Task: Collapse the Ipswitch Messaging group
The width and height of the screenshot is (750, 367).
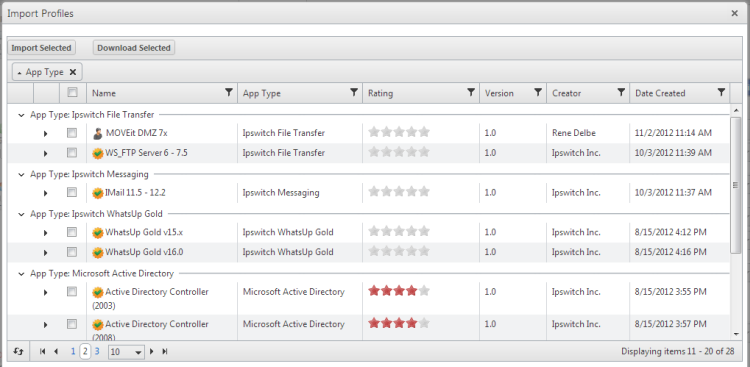Action: (21, 174)
